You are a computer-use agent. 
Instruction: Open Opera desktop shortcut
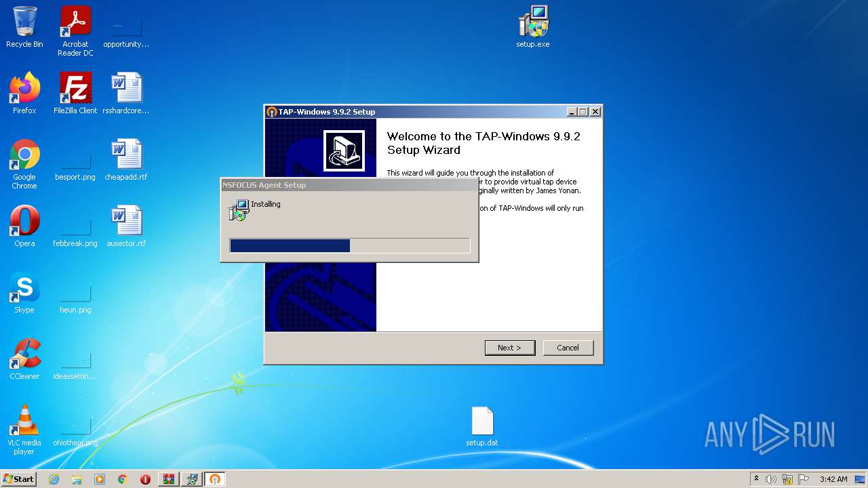point(24,226)
